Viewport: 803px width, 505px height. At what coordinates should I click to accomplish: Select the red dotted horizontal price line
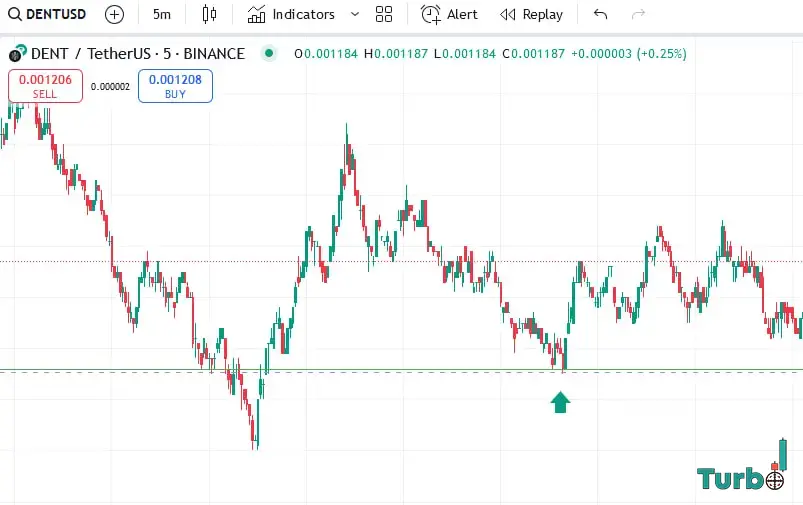[x=402, y=262]
